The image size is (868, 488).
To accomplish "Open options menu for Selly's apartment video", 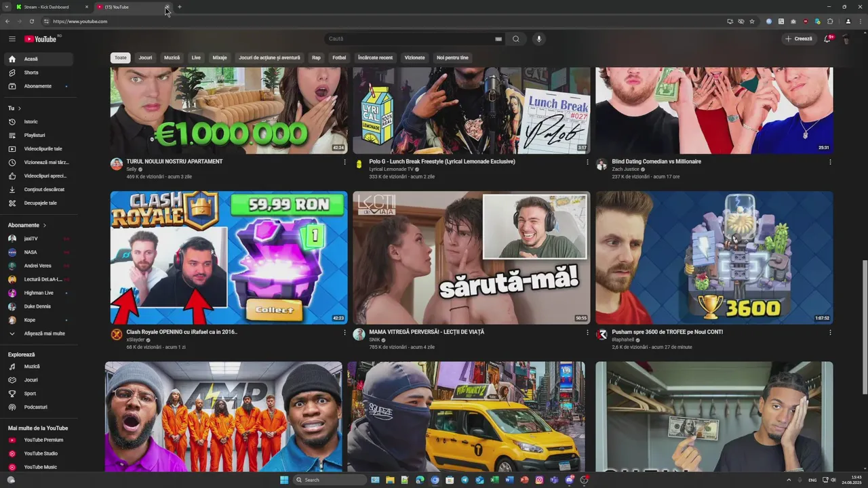I will point(344,162).
